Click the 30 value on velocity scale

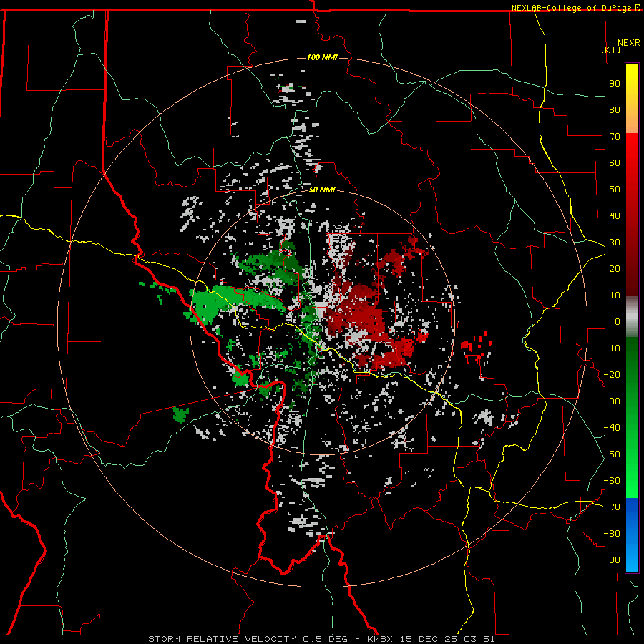coord(615,243)
